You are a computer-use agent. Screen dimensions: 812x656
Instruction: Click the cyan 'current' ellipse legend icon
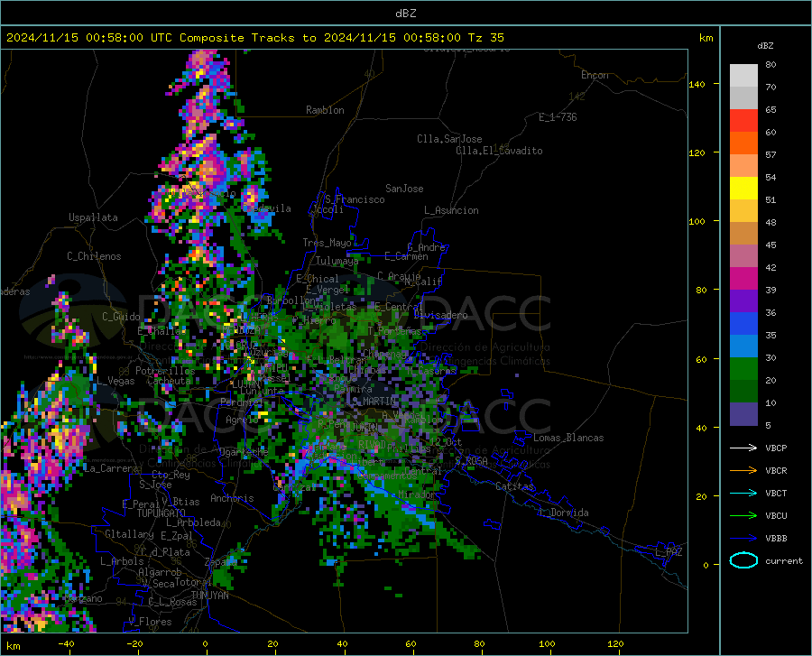(743, 560)
